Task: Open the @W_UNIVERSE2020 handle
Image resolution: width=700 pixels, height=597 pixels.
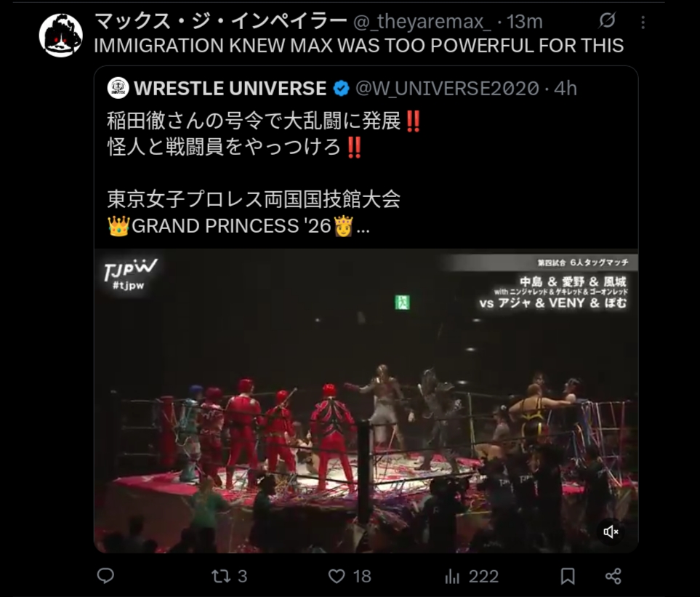Action: click(447, 89)
